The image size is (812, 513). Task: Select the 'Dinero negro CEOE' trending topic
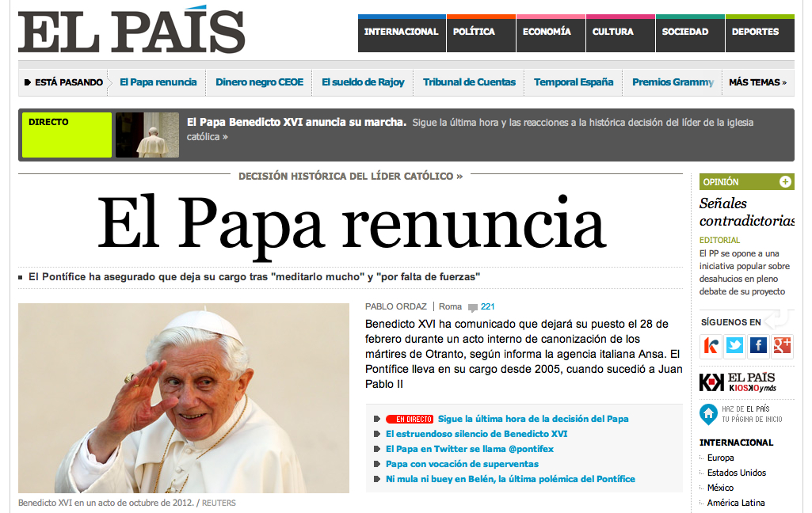point(260,82)
